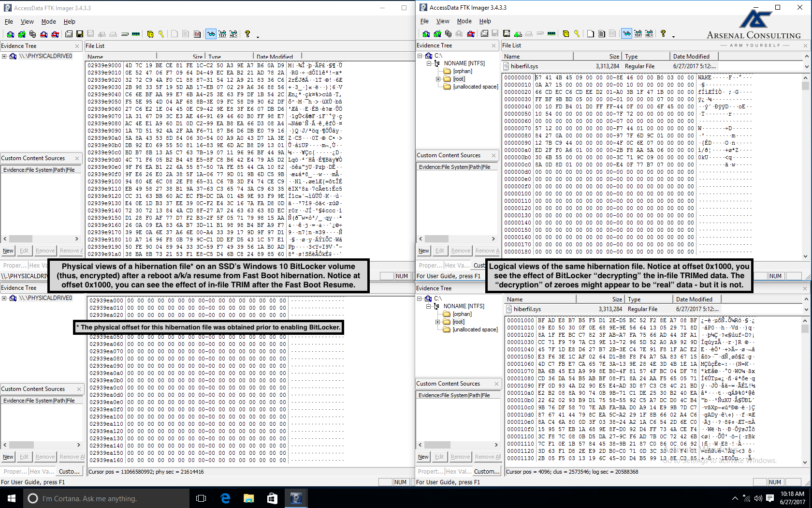The image size is (812, 508).
Task: Switch to Hex Val... tab in bottom-right pane
Action: click(x=458, y=472)
